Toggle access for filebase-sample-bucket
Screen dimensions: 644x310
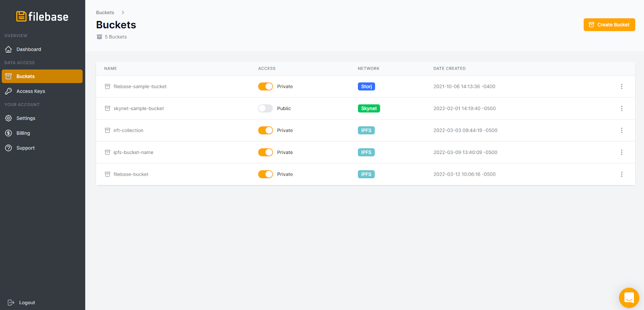click(x=265, y=87)
